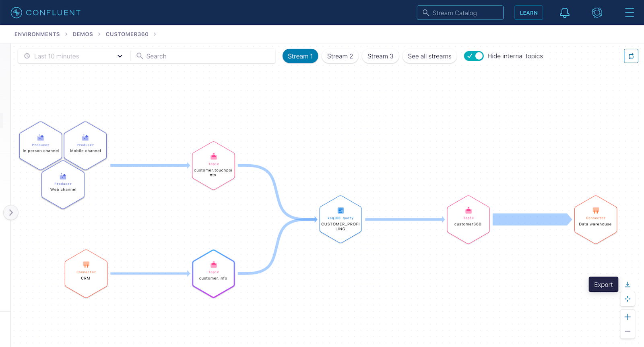Click See all streams

click(x=429, y=56)
